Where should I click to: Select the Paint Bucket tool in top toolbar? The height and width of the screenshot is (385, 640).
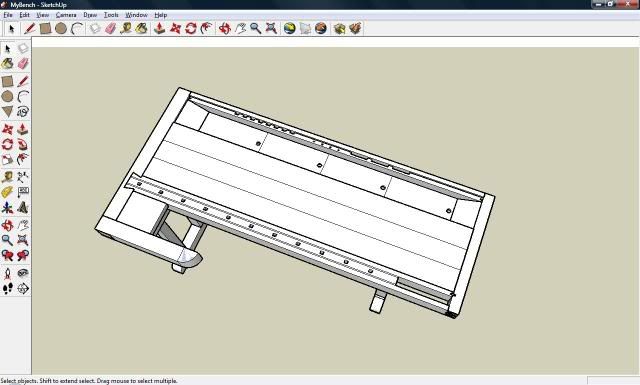(141, 29)
